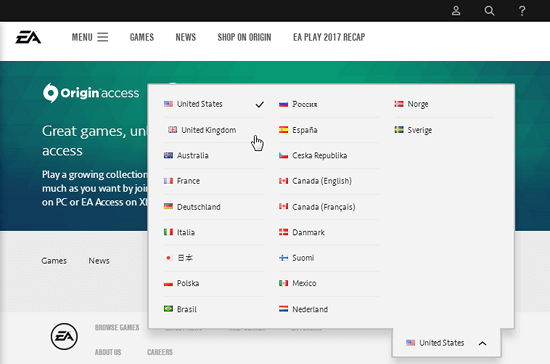Select the Norge option
The width and height of the screenshot is (550, 364).
444,104
